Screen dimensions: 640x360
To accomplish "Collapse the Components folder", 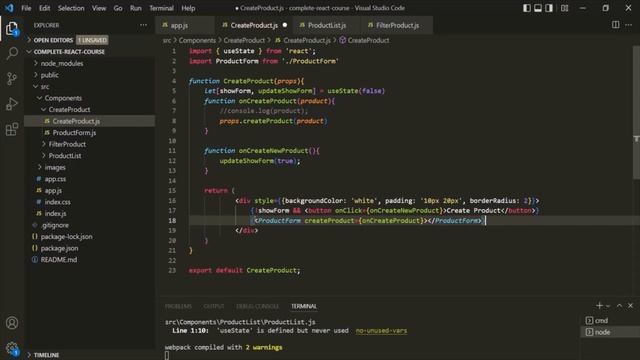I will tap(90, 98).
